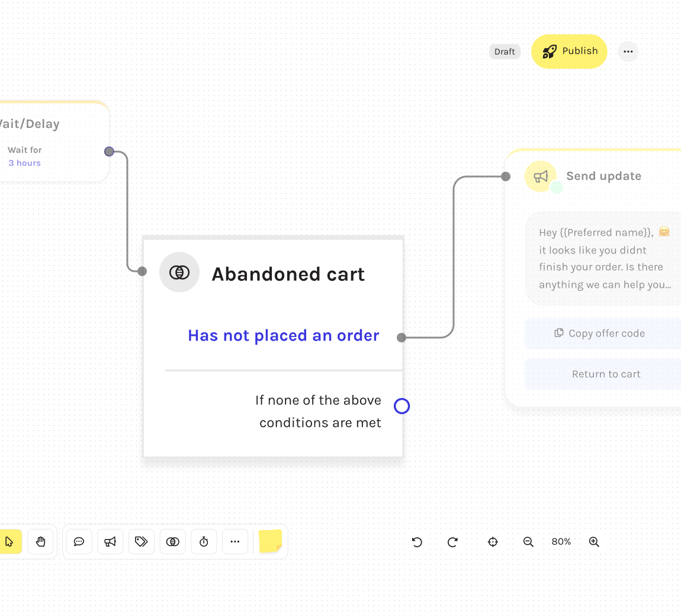Image resolution: width=681 pixels, height=616 pixels.
Task: Click the 80% zoom level
Action: (x=561, y=542)
